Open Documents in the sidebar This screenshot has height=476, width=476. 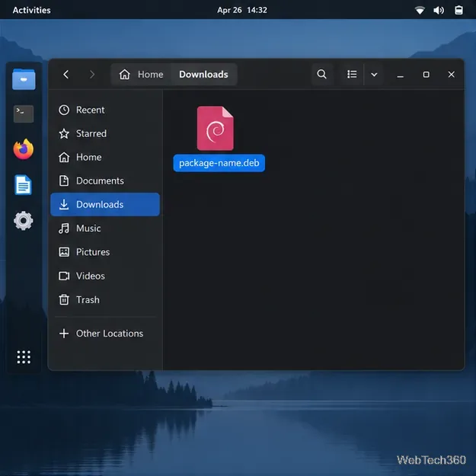(105, 181)
